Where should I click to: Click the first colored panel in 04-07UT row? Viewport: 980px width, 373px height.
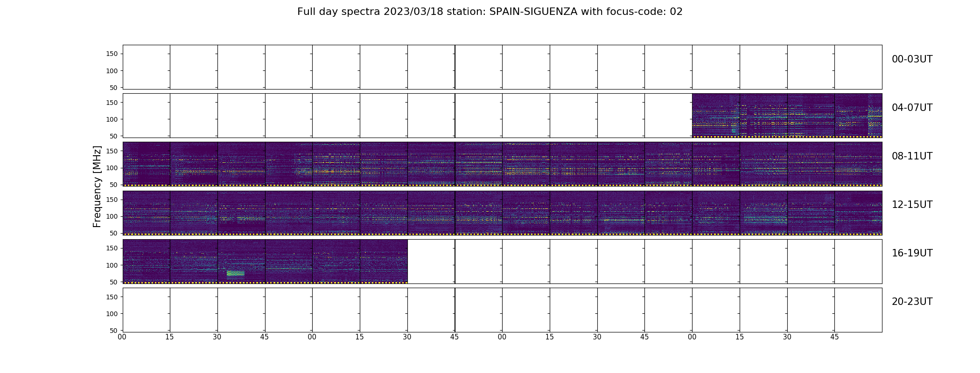(x=716, y=116)
